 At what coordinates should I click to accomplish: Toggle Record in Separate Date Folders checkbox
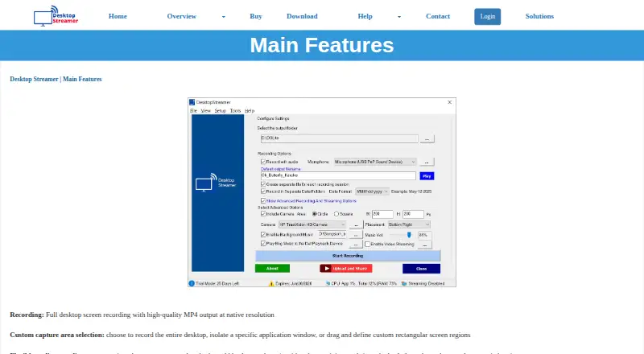tap(263, 191)
